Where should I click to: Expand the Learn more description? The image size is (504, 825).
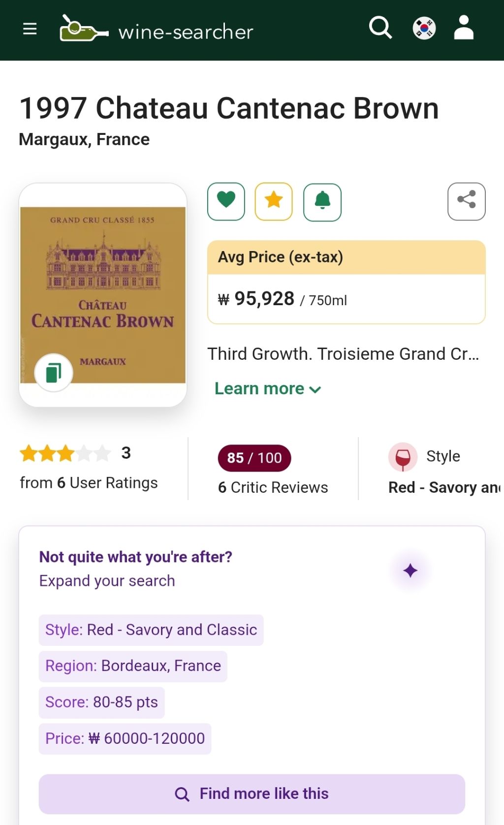[x=268, y=389]
